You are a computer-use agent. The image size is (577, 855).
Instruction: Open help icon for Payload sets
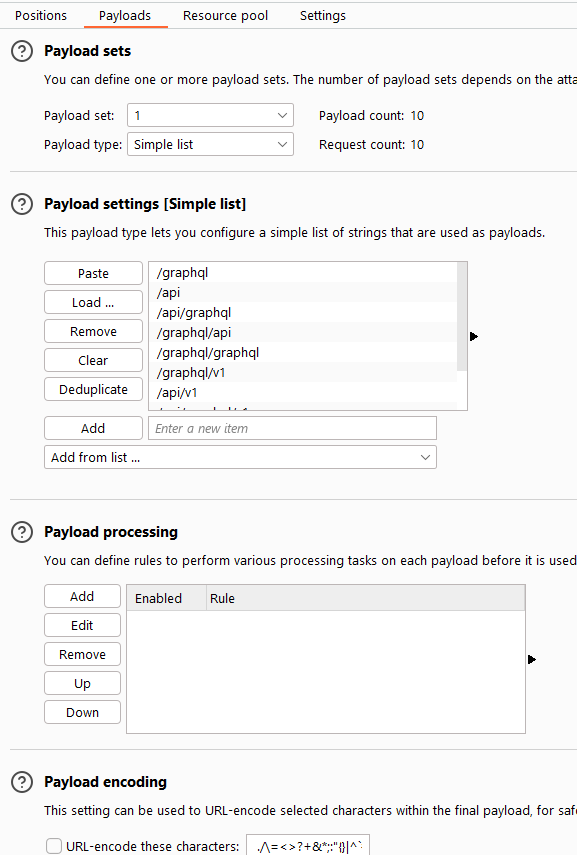coord(22,51)
